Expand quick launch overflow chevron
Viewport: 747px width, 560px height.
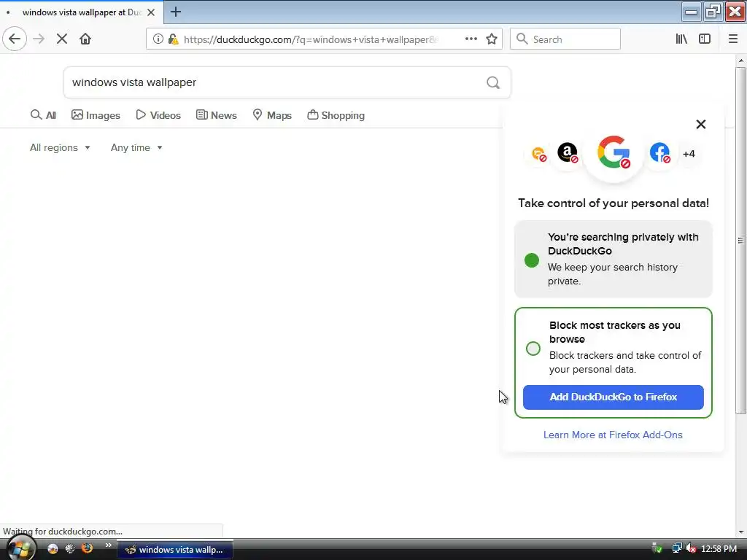click(109, 545)
